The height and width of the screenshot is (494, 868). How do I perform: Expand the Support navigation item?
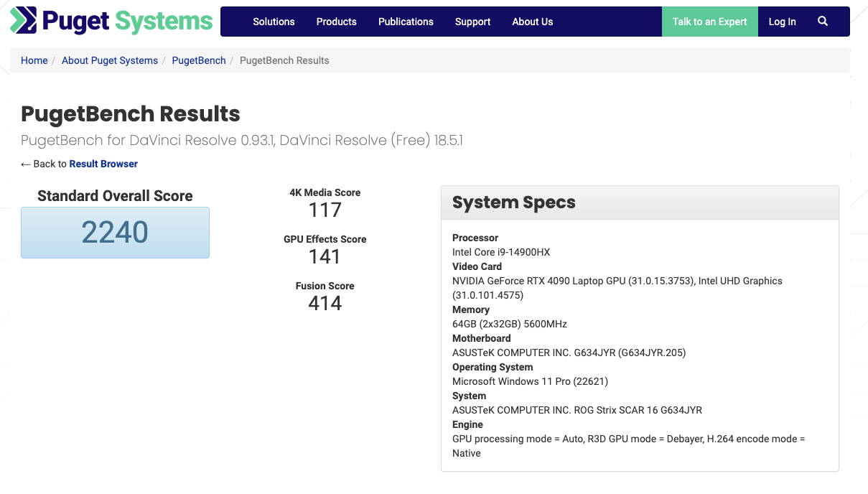pyautogui.click(x=472, y=22)
